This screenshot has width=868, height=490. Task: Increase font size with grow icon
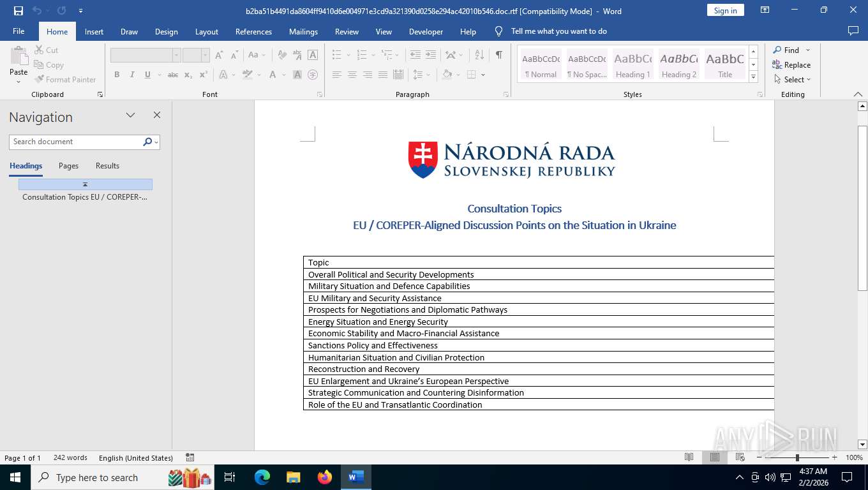click(219, 55)
